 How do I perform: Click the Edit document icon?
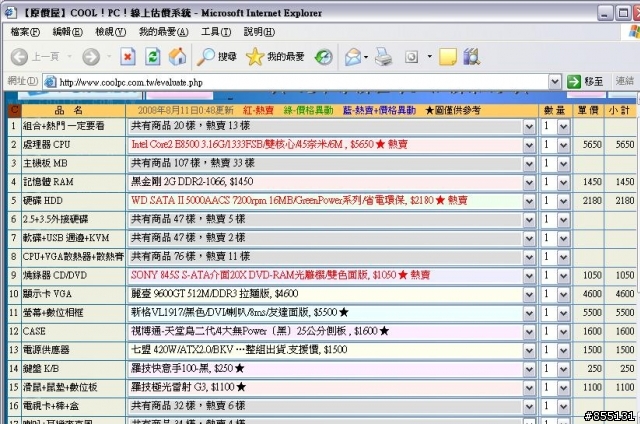tap(411, 57)
